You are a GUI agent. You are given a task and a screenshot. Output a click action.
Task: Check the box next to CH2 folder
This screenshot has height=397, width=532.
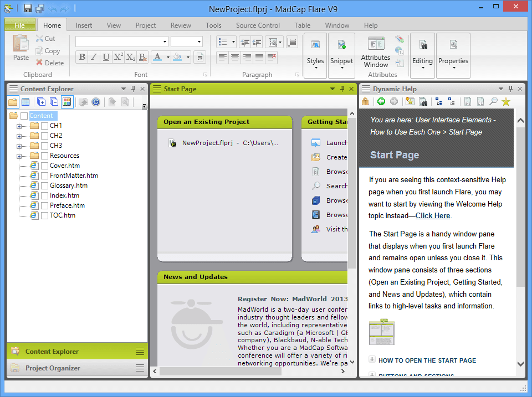pos(44,136)
